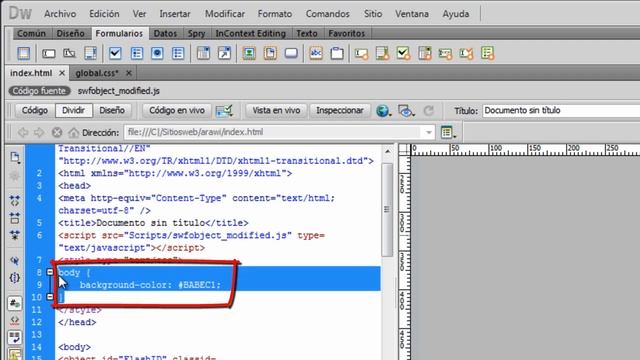The height and width of the screenshot is (360, 640).
Task: Insert a Checkbox Group icon
Action: coord(137,53)
